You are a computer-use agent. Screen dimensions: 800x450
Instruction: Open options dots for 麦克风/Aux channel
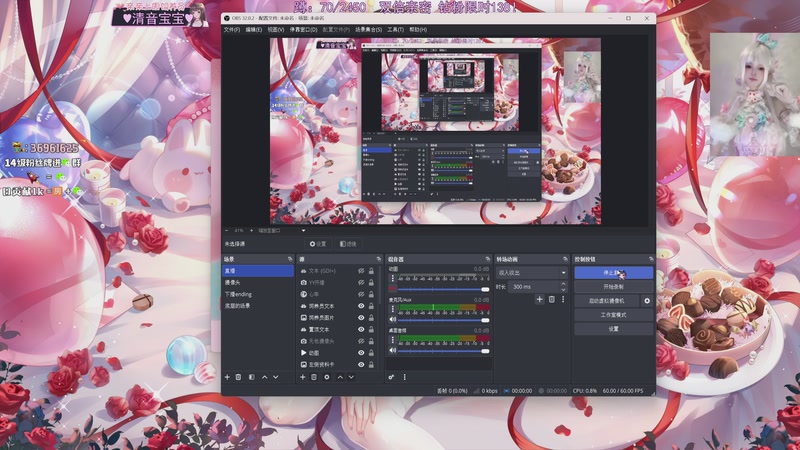tap(392, 309)
